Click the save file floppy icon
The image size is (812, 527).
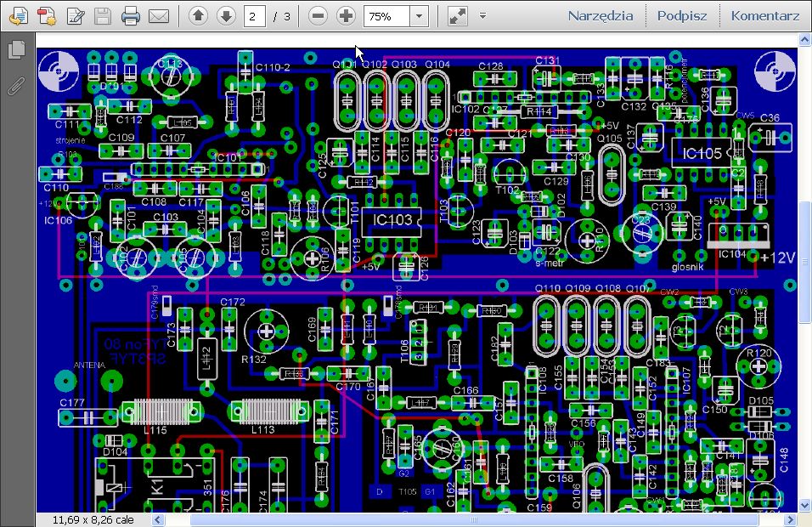[103, 16]
